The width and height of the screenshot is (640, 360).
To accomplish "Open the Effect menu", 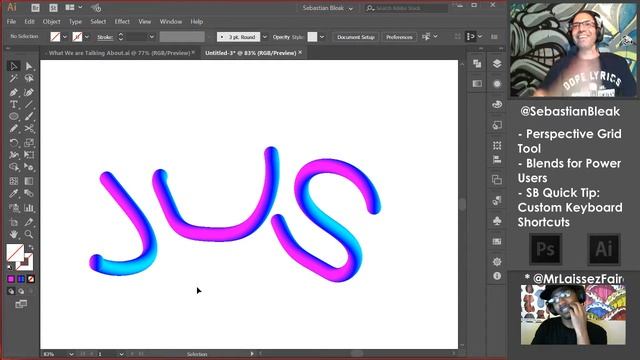I will [122, 22].
